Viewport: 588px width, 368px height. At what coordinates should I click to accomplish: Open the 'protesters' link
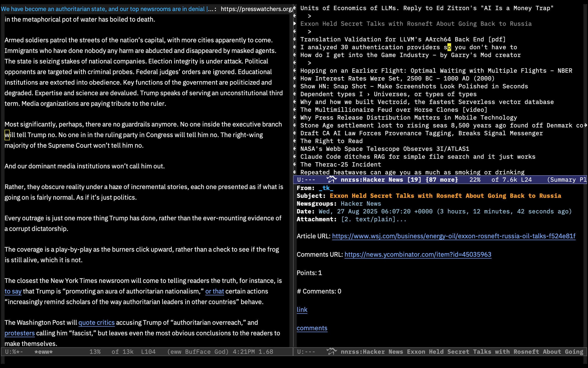(20, 333)
